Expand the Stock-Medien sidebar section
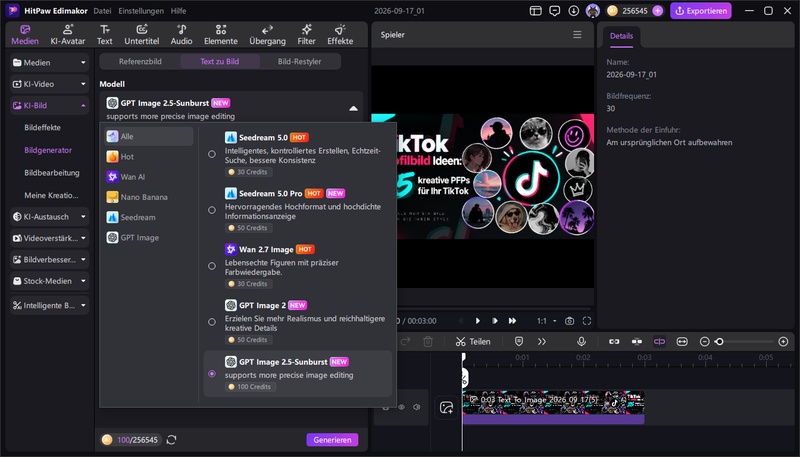The width and height of the screenshot is (800, 457). point(49,281)
